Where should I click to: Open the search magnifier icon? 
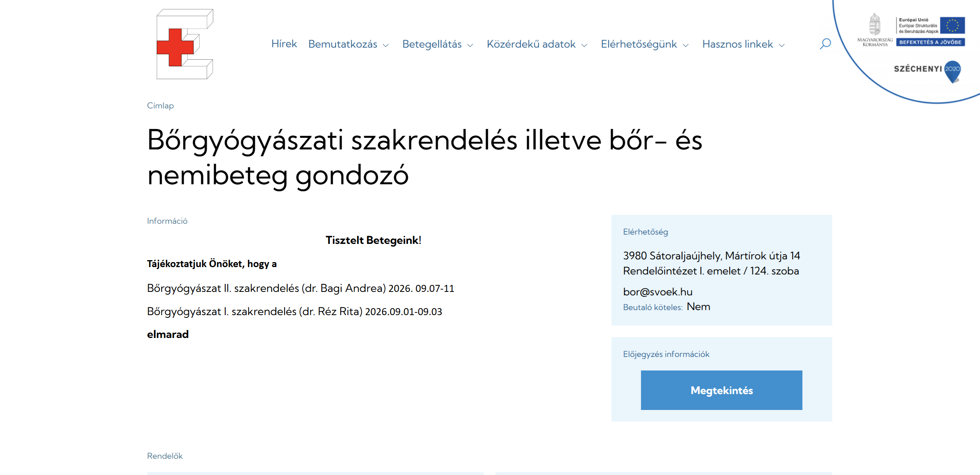coord(825,44)
